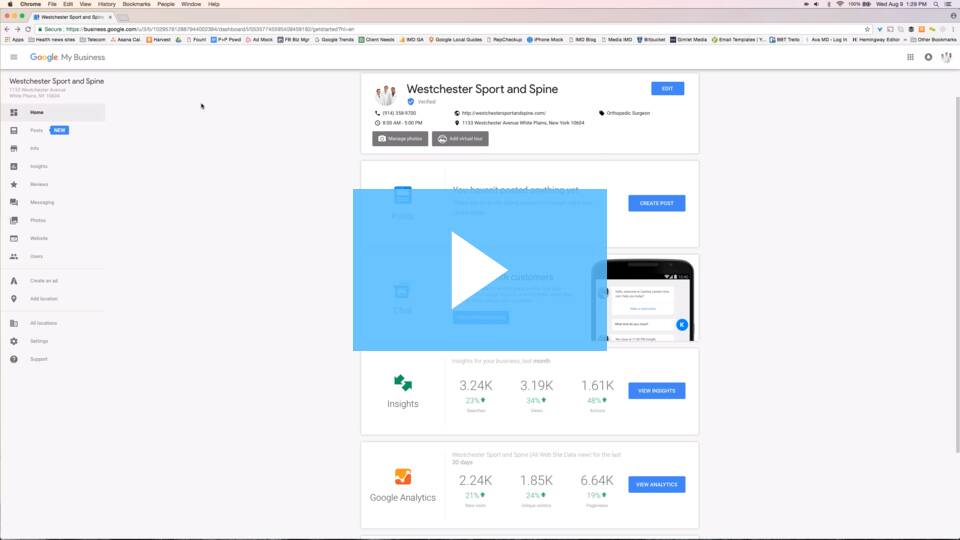Click the Insights card arrows icon
The width and height of the screenshot is (960, 540).
point(403,383)
